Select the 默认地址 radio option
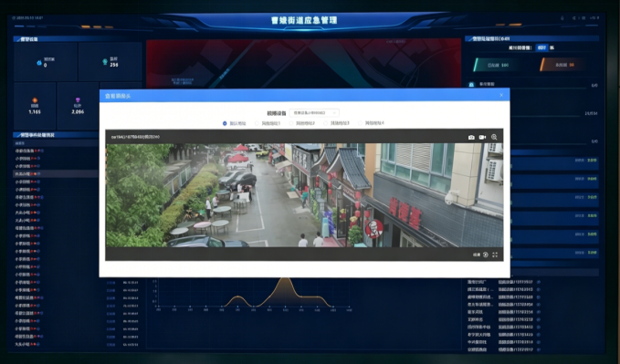 coord(225,123)
